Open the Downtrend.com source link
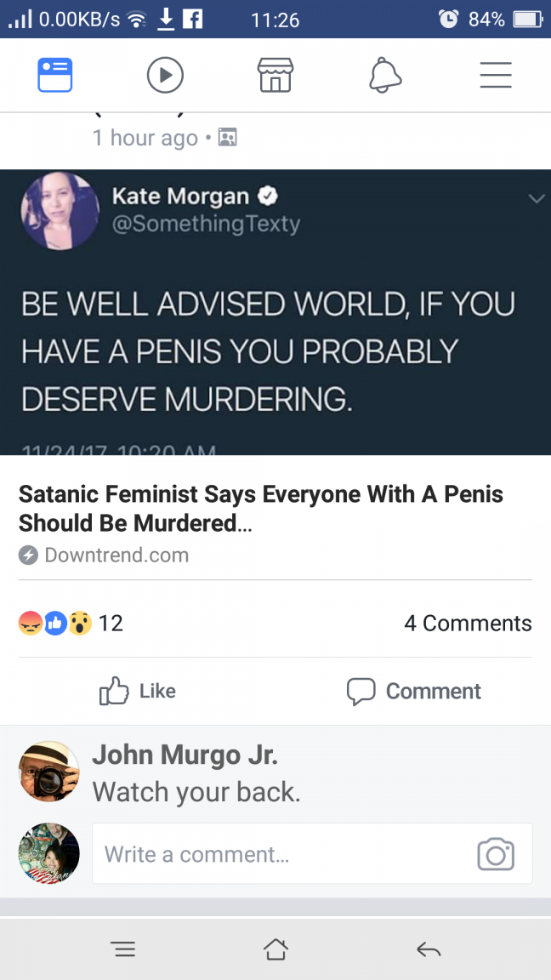This screenshot has height=980, width=551. pyautogui.click(x=116, y=556)
